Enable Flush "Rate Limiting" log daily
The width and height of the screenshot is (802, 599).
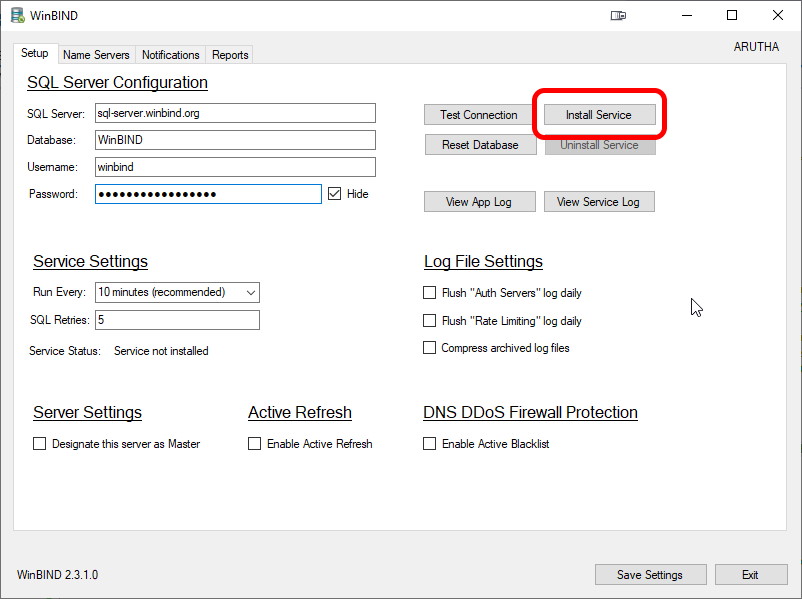(430, 321)
